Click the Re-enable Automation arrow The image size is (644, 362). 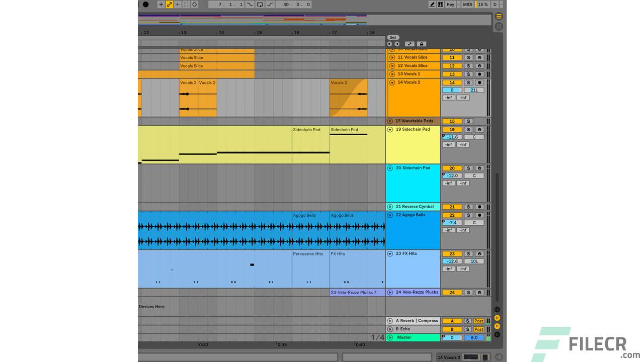[178, 5]
